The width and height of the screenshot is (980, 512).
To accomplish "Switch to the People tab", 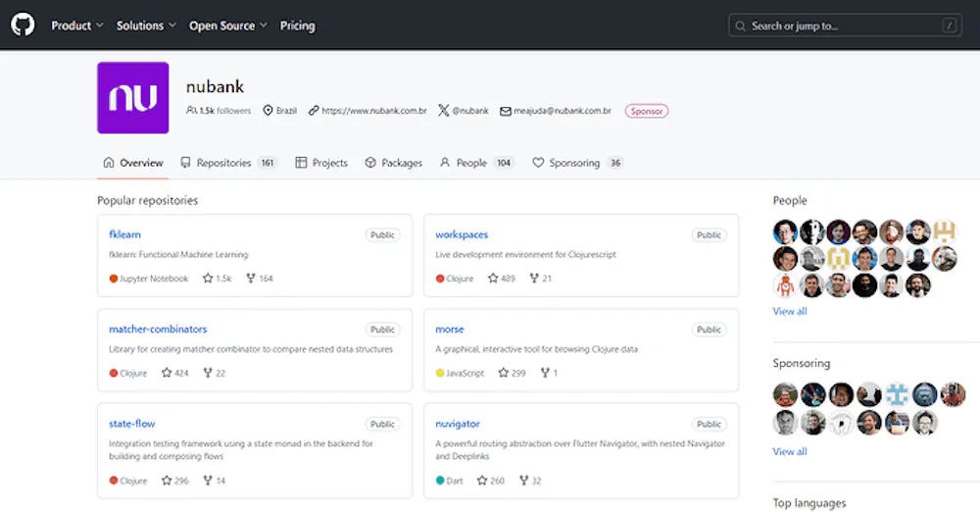I will coord(471,163).
